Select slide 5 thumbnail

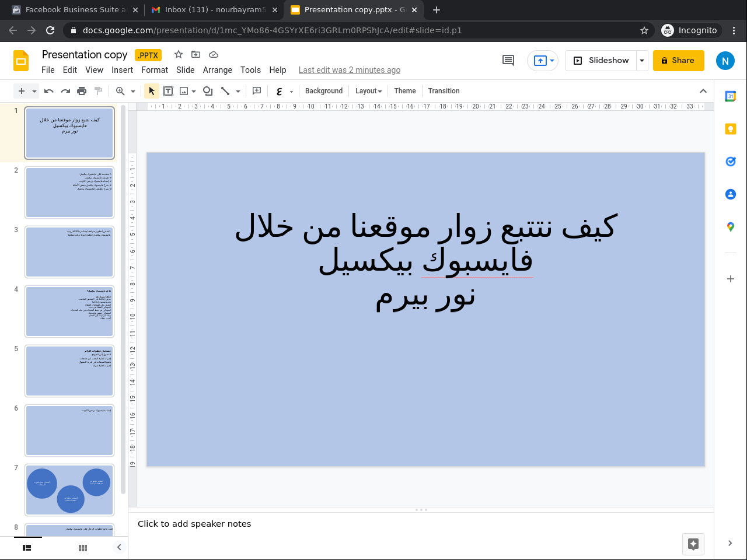[x=69, y=371]
